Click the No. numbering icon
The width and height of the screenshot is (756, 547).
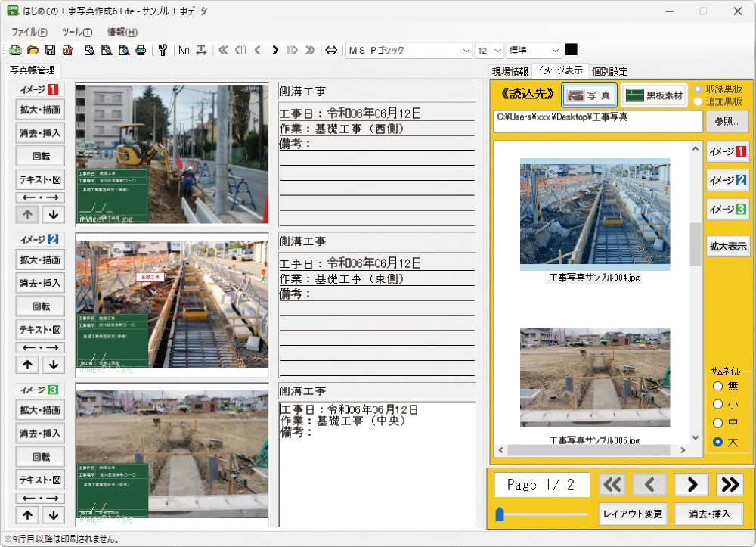tap(184, 49)
